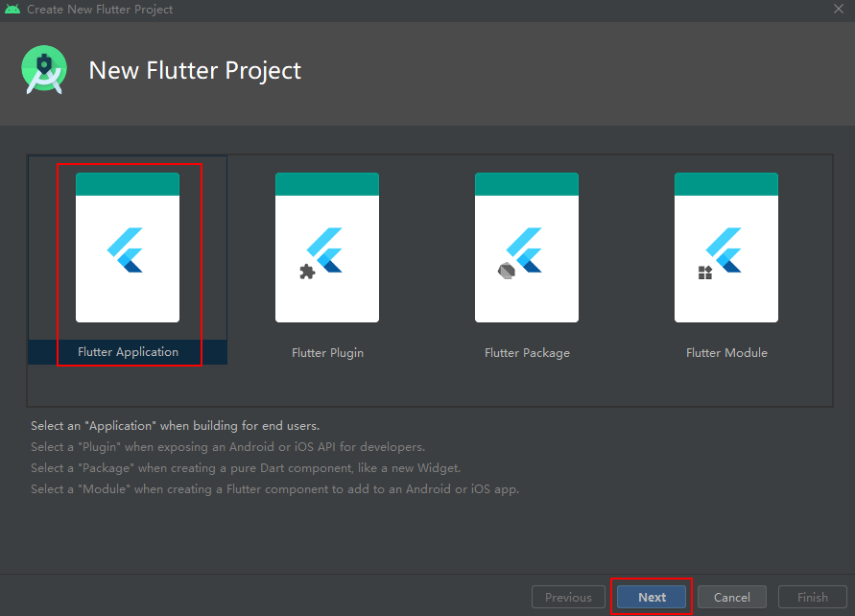The height and width of the screenshot is (616, 855).
Task: Click the Android Studio logo in the dialog header
Action: (x=43, y=69)
